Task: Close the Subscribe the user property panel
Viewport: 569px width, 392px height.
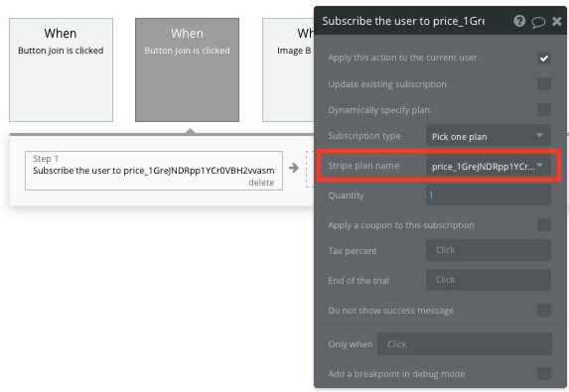Action: point(557,22)
